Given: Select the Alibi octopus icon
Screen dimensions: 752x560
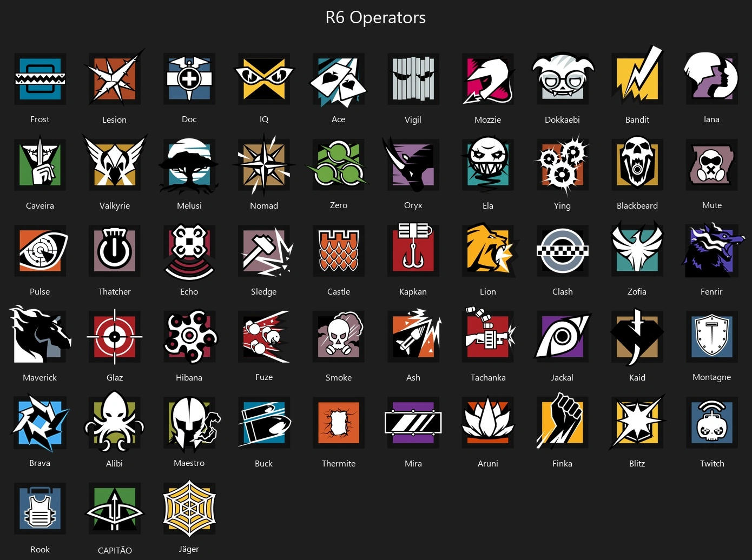Looking at the screenshot, I should click(x=115, y=422).
